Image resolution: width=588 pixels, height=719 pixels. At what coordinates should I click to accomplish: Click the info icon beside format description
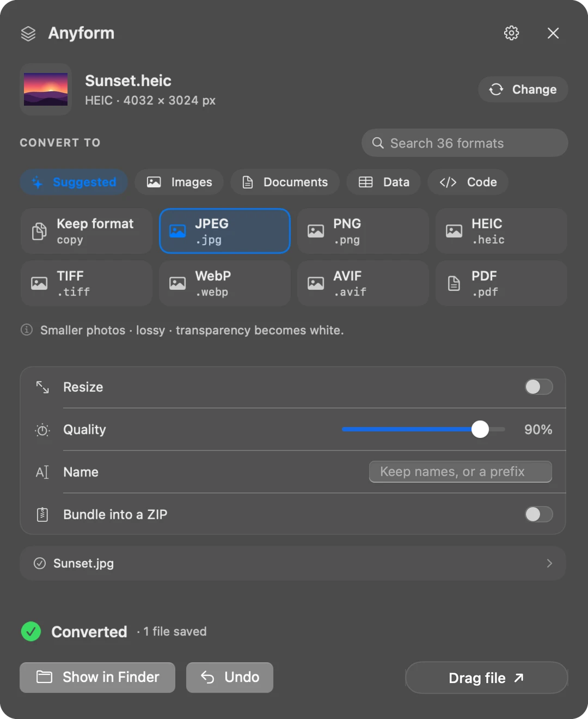pyautogui.click(x=27, y=330)
